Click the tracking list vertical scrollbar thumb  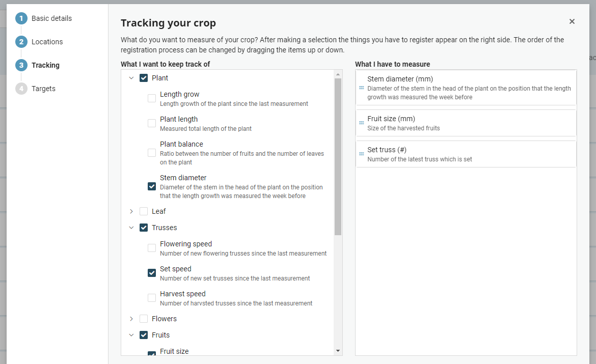click(338, 157)
